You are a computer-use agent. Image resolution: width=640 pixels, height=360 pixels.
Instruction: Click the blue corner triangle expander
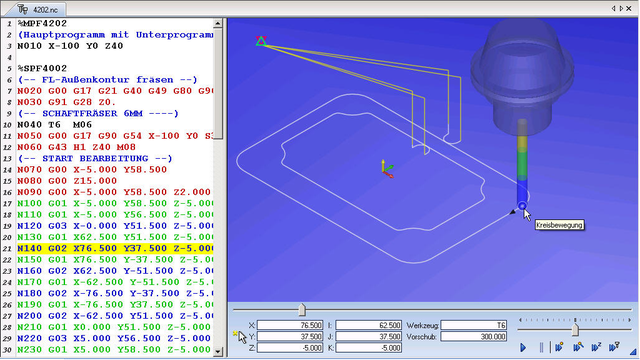[x=633, y=351]
